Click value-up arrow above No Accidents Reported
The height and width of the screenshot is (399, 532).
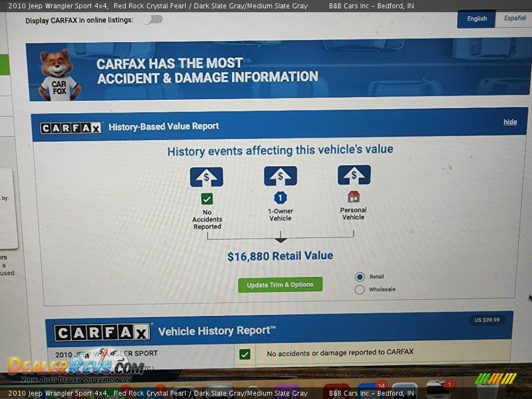coord(206,177)
